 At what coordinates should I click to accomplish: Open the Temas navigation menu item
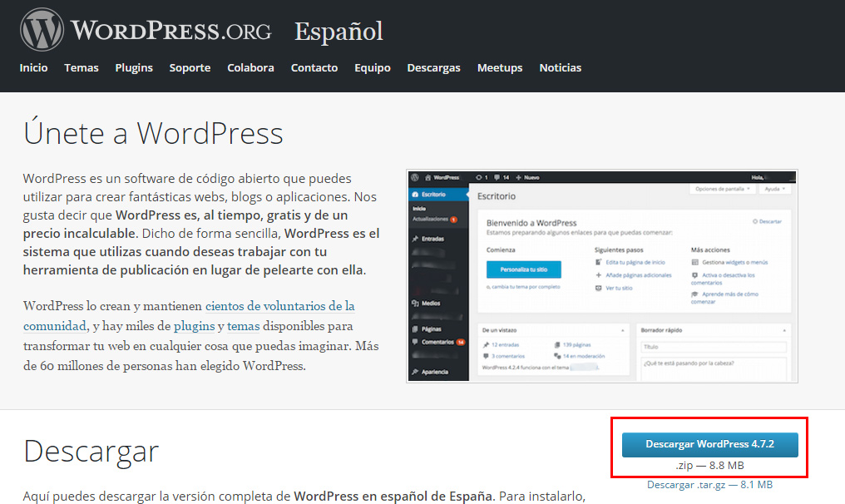pyautogui.click(x=82, y=68)
